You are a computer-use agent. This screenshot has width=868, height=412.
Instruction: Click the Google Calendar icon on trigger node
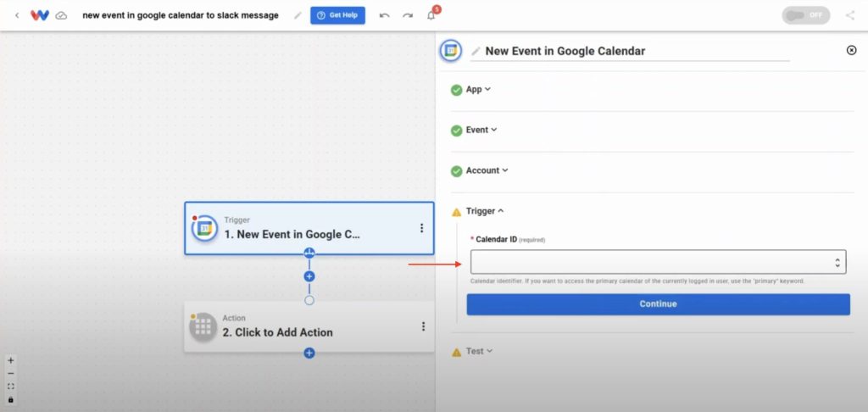(204, 228)
